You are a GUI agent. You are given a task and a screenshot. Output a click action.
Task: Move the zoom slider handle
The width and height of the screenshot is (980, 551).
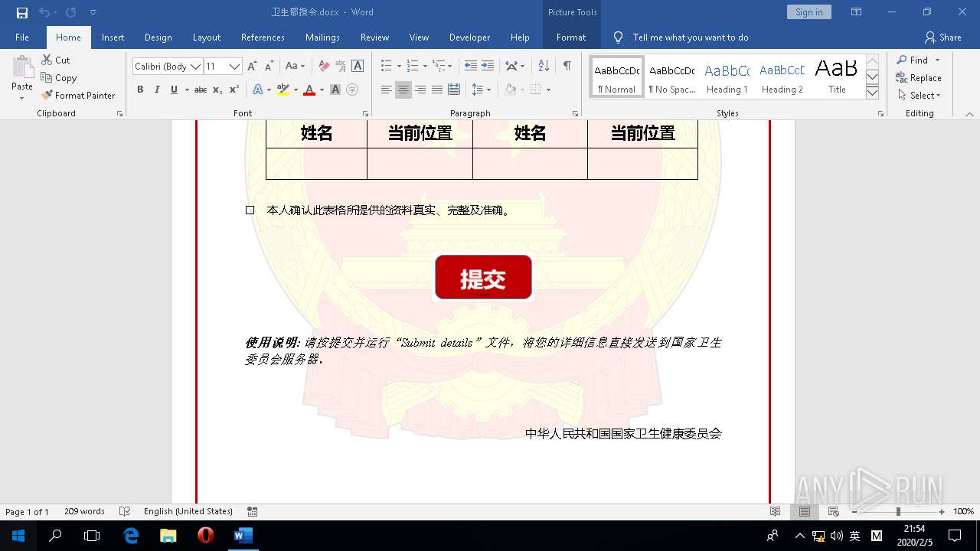898,511
